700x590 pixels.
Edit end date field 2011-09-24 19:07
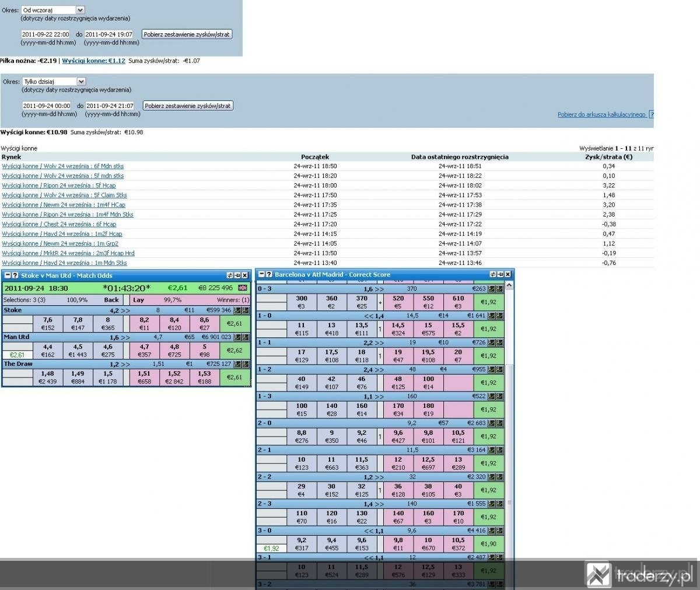109,34
